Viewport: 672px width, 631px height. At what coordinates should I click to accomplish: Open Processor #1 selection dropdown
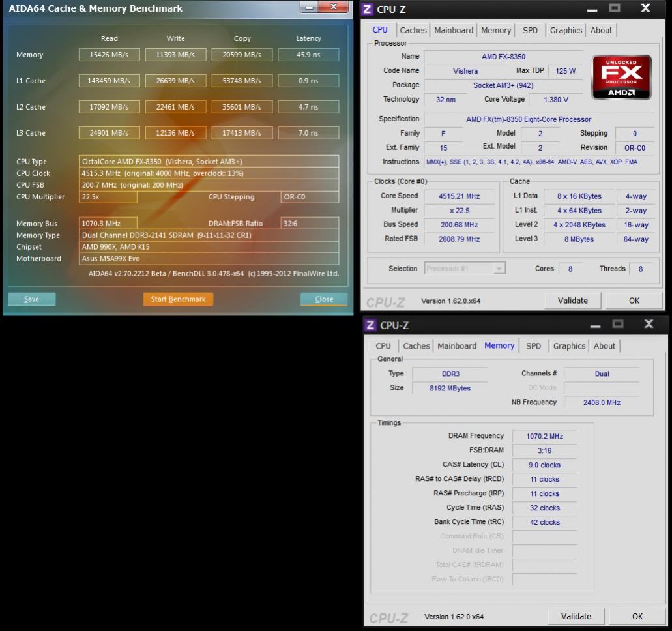click(465, 269)
